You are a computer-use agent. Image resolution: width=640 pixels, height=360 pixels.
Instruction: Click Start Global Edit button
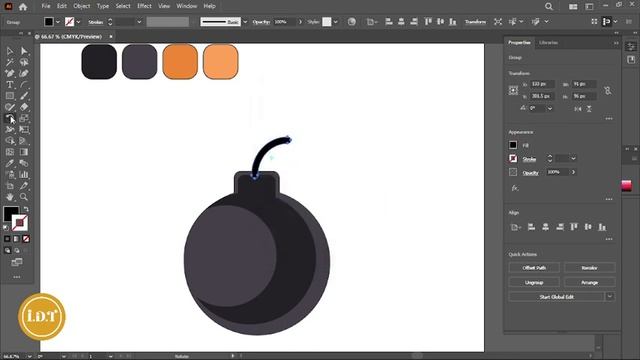[x=556, y=297]
